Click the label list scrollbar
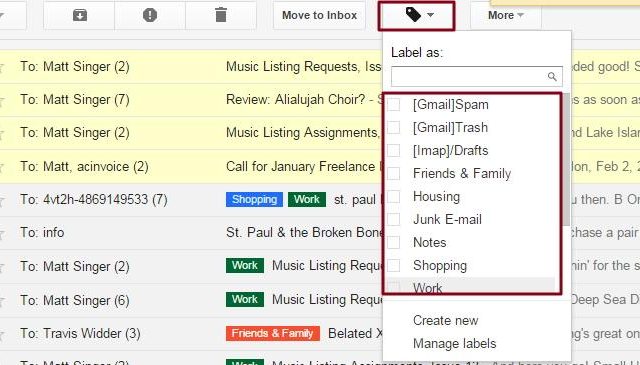 [x=567, y=160]
